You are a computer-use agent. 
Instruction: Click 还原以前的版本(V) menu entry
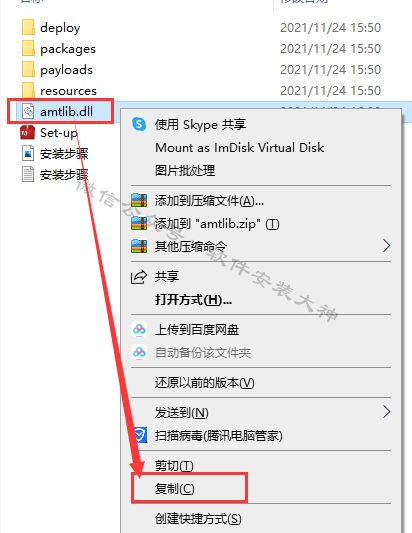pyautogui.click(x=205, y=383)
